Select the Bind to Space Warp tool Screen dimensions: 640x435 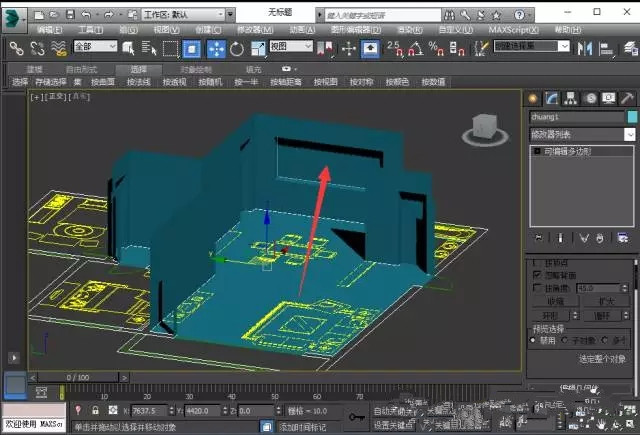(x=59, y=49)
